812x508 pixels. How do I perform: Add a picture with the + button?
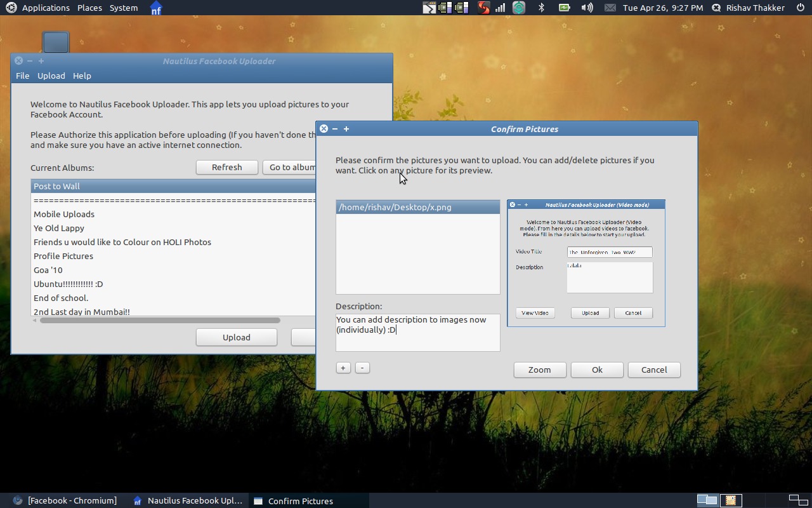(343, 368)
